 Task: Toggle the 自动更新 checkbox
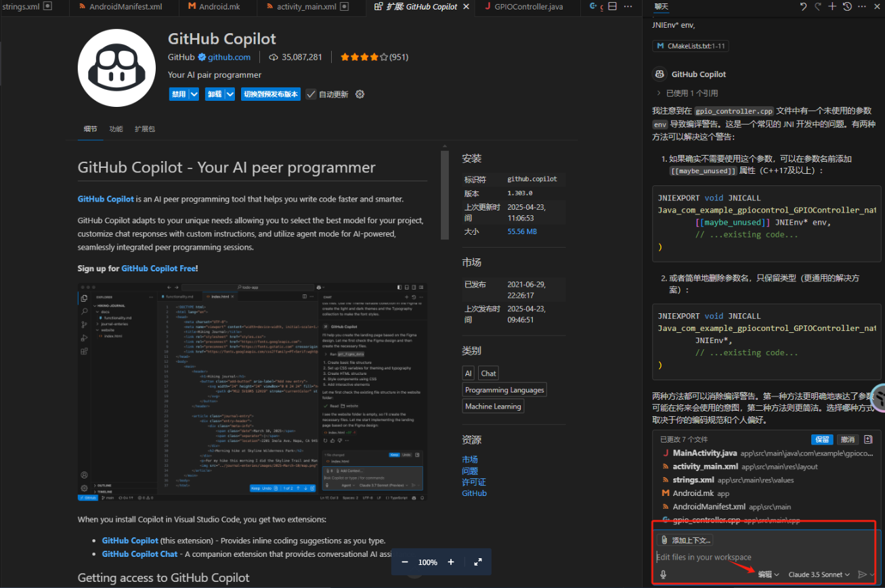[x=311, y=94]
